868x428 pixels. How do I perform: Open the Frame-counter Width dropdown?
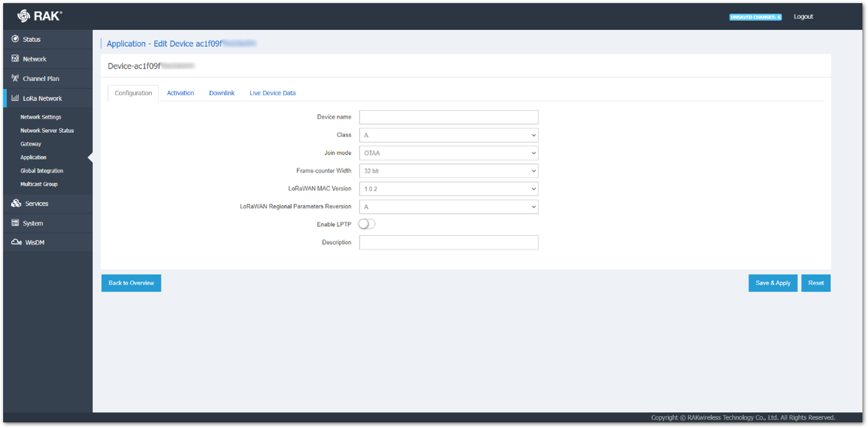coord(448,171)
